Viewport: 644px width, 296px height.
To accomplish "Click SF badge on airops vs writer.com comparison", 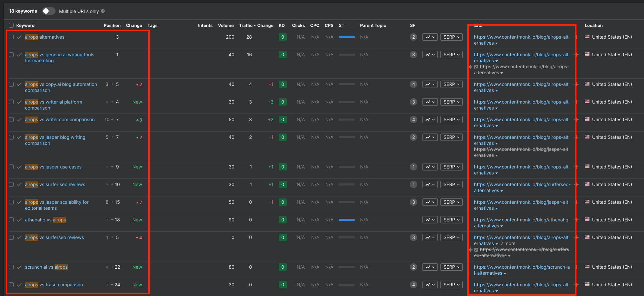I will point(413,120).
